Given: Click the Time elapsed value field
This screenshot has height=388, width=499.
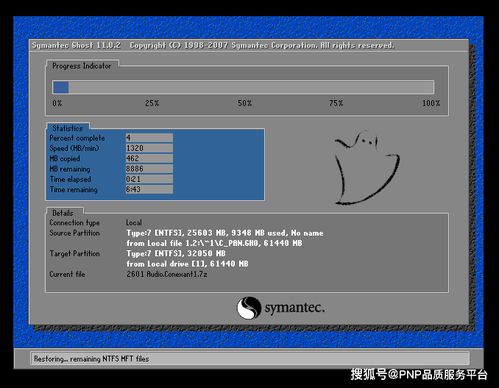Looking at the screenshot, I should (x=149, y=179).
